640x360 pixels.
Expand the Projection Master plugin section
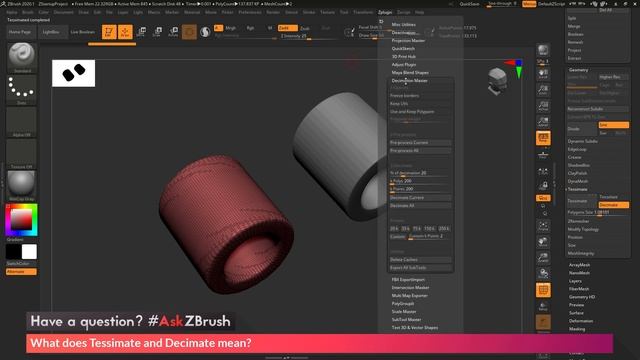(408, 41)
